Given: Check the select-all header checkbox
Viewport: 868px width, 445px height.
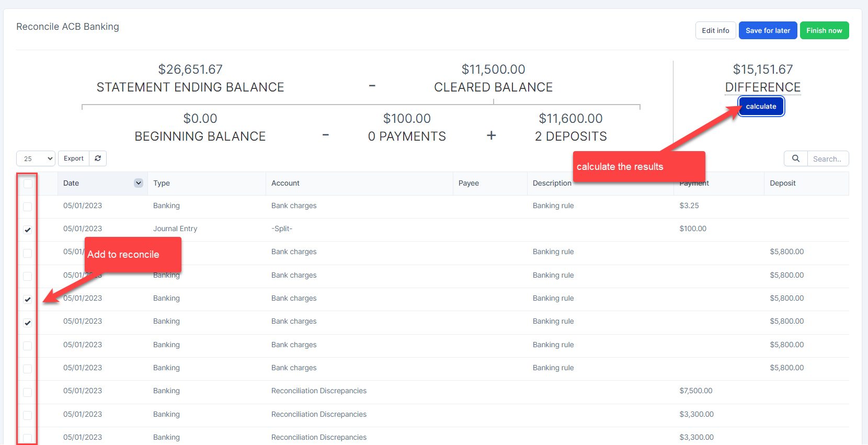Looking at the screenshot, I should 28,184.
